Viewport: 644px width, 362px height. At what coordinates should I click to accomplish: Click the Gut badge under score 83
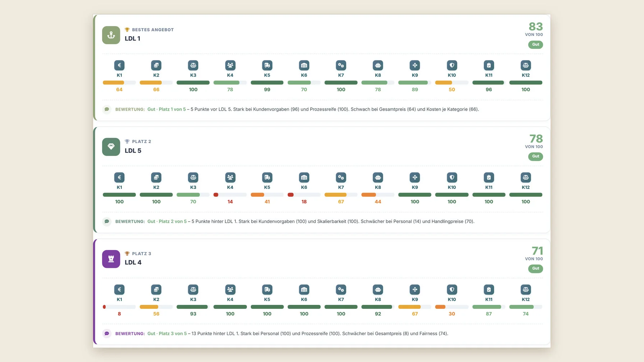click(535, 45)
